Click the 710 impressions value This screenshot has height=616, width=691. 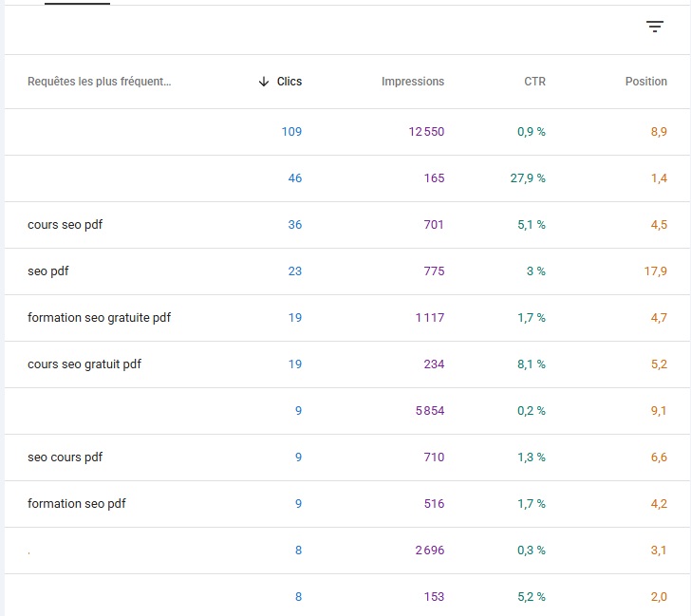click(434, 457)
